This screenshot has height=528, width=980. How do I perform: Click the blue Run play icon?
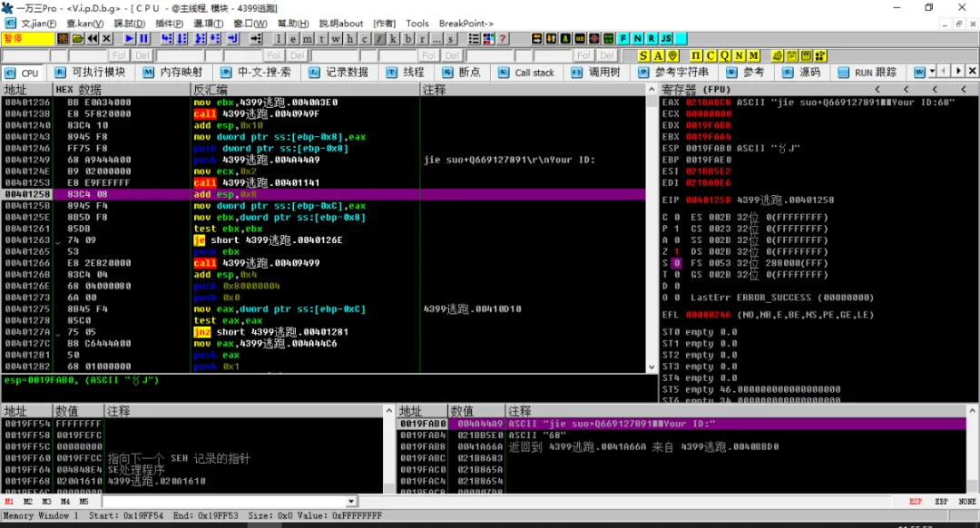pyautogui.click(x=129, y=39)
